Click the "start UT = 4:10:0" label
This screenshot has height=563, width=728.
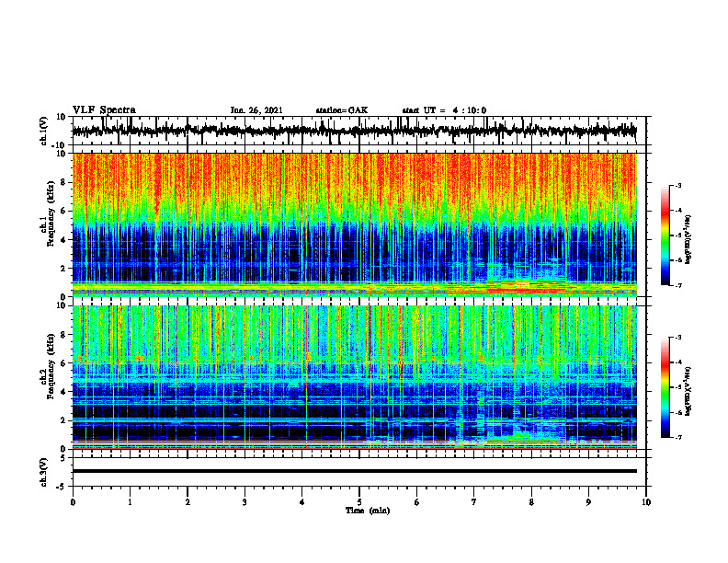(x=444, y=110)
